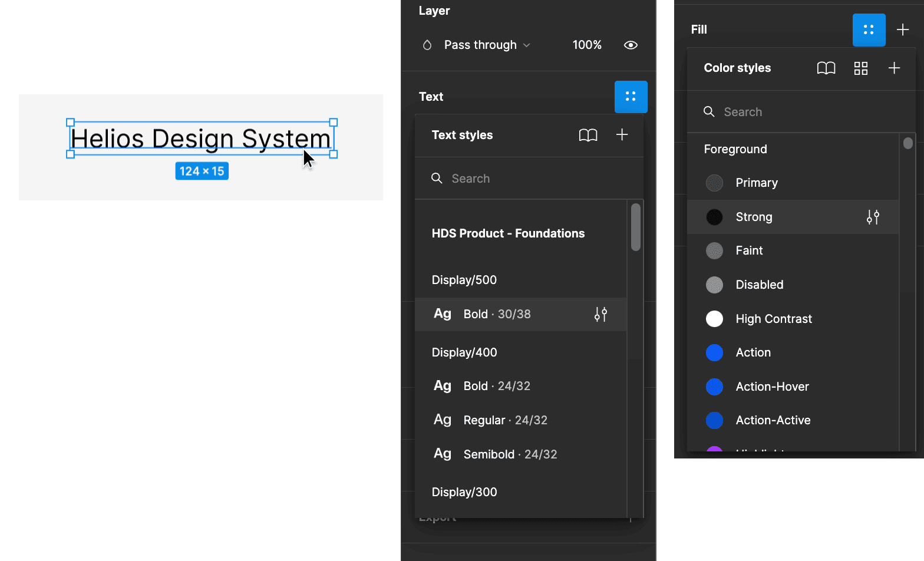Select the High Contrast color swatch
Image resolution: width=924 pixels, height=561 pixels.
pyautogui.click(x=714, y=319)
